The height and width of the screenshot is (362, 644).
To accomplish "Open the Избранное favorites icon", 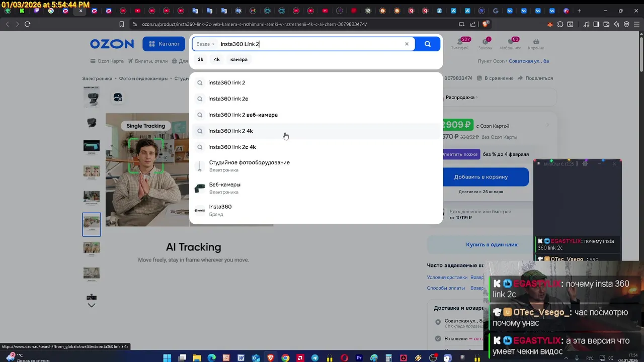I will point(511,44).
